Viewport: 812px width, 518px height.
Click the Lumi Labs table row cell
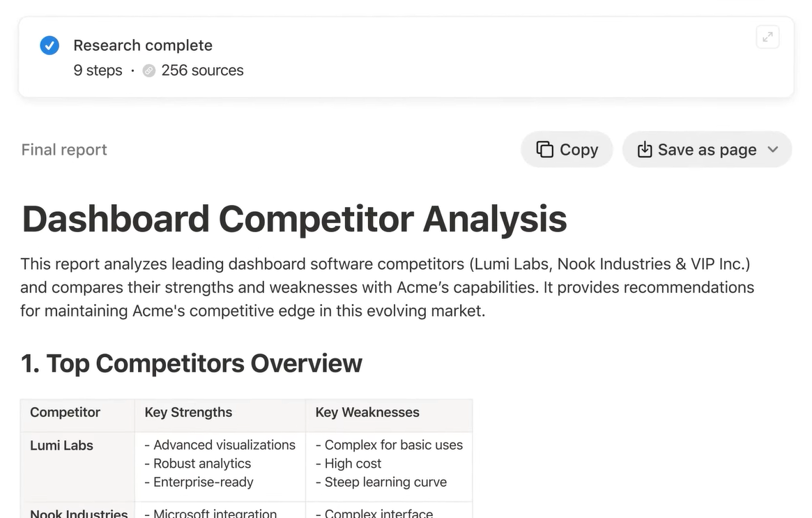coord(77,466)
